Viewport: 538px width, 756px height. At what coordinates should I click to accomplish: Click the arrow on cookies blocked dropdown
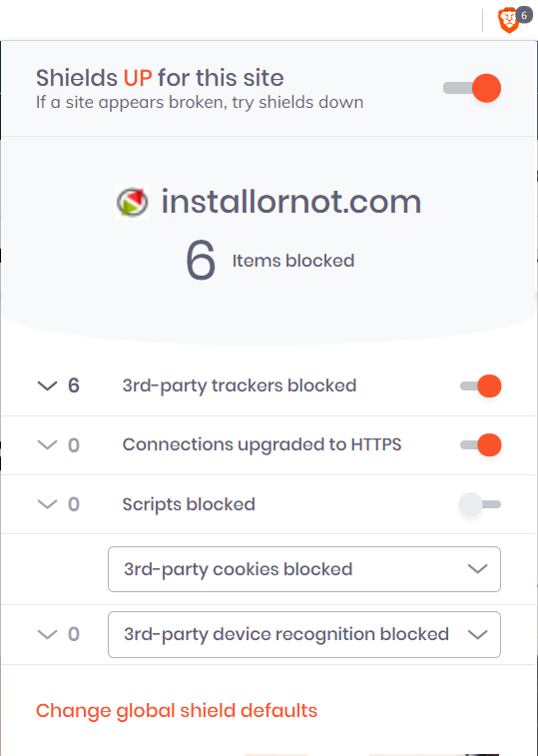[478, 569]
